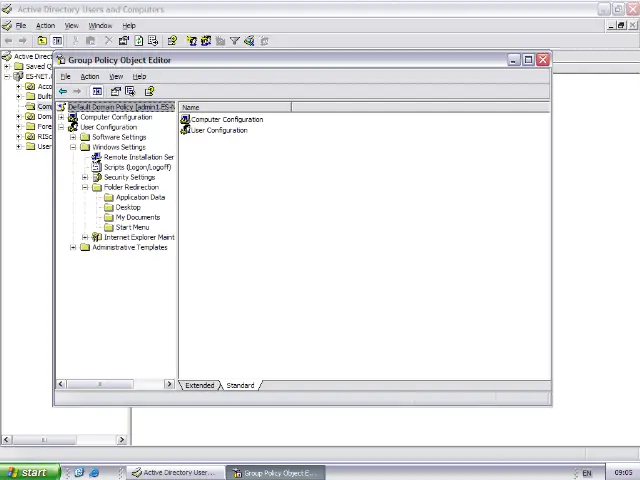640x480 pixels.
Task: Click Back arrow in Group Policy Editor toolbar
Action: click(63, 91)
